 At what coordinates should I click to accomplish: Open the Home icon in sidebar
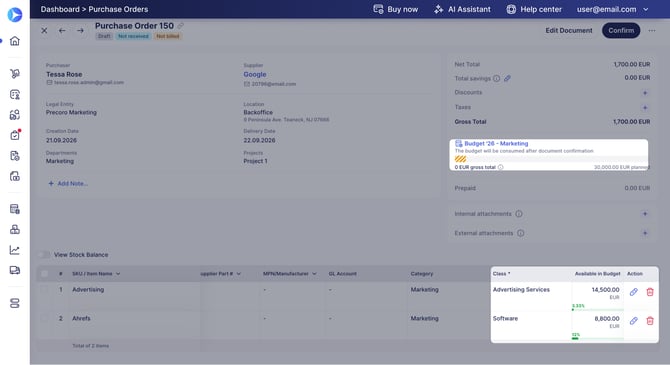pyautogui.click(x=15, y=41)
